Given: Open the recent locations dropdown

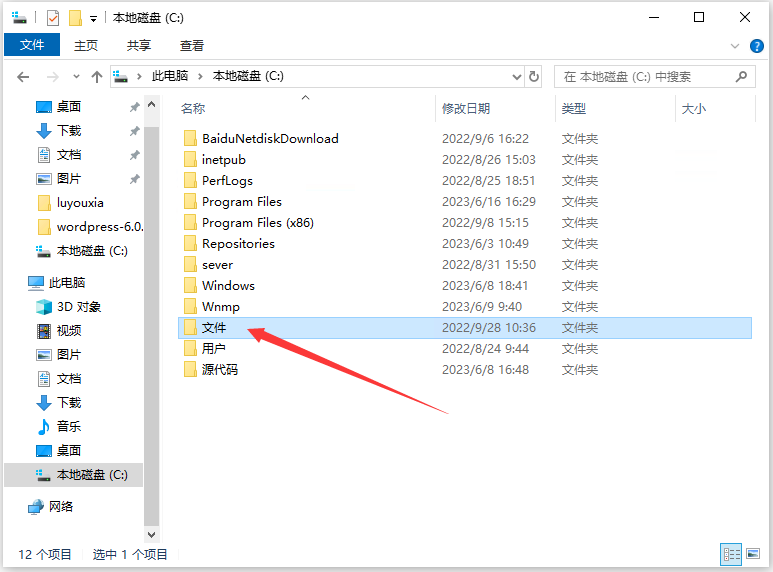Looking at the screenshot, I should (76, 77).
